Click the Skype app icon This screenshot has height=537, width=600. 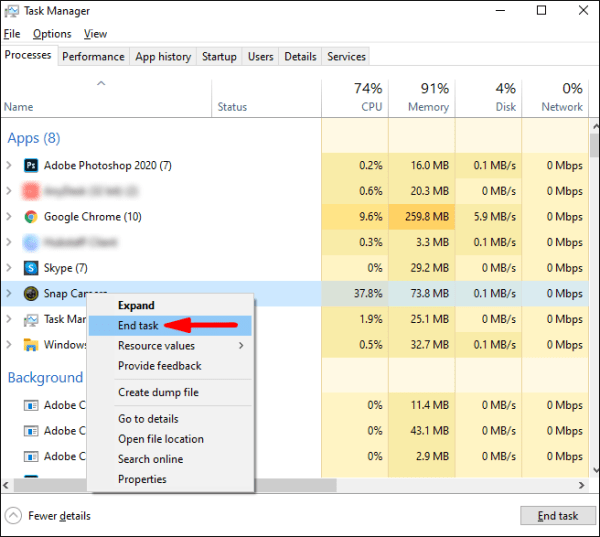pyautogui.click(x=31, y=268)
